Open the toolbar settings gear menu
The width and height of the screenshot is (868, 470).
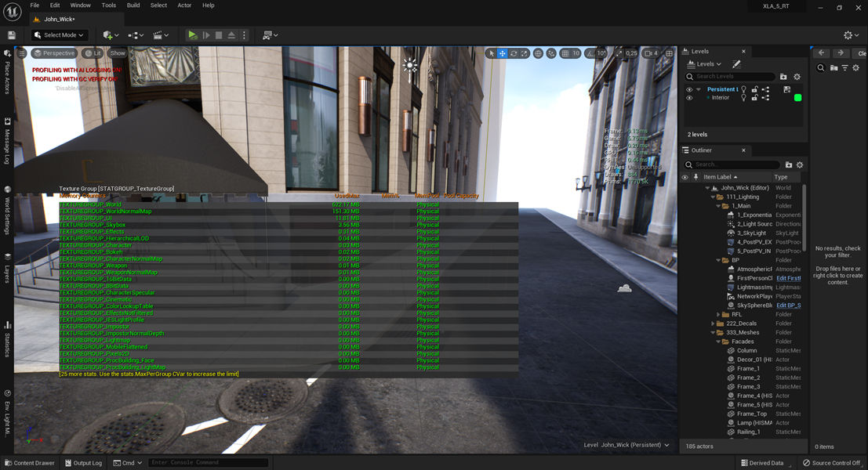coord(851,34)
